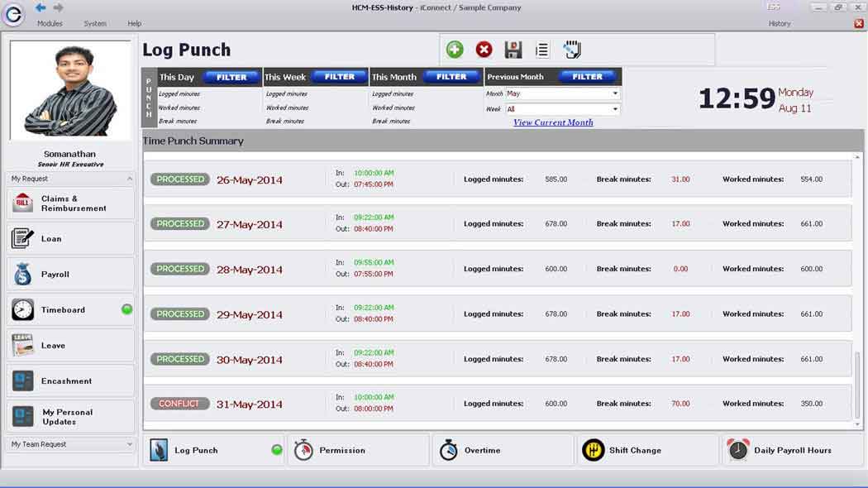
Task: Go back using the blue arrow
Action: (x=41, y=7)
